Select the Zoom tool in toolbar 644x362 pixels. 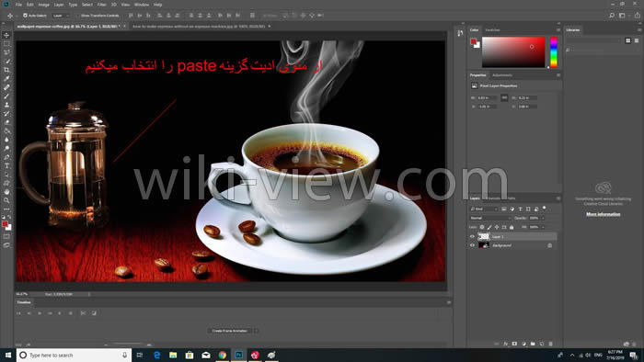(x=6, y=200)
